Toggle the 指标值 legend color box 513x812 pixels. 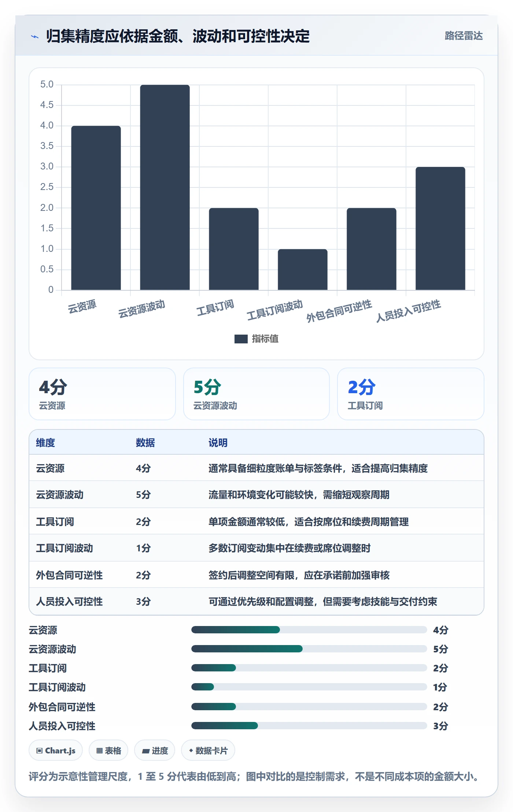241,339
